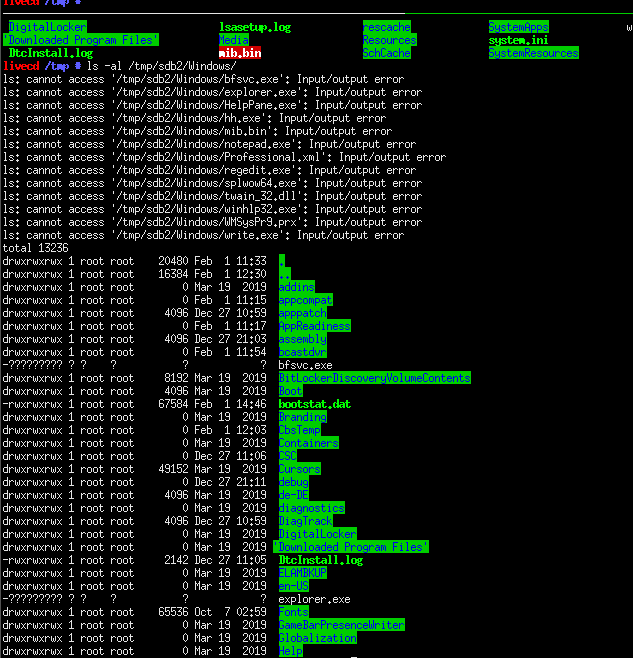Select BitLockerDiscoveryVolumeContents directory entry
Image resolution: width=633 pixels, height=658 pixels.
(x=375, y=379)
